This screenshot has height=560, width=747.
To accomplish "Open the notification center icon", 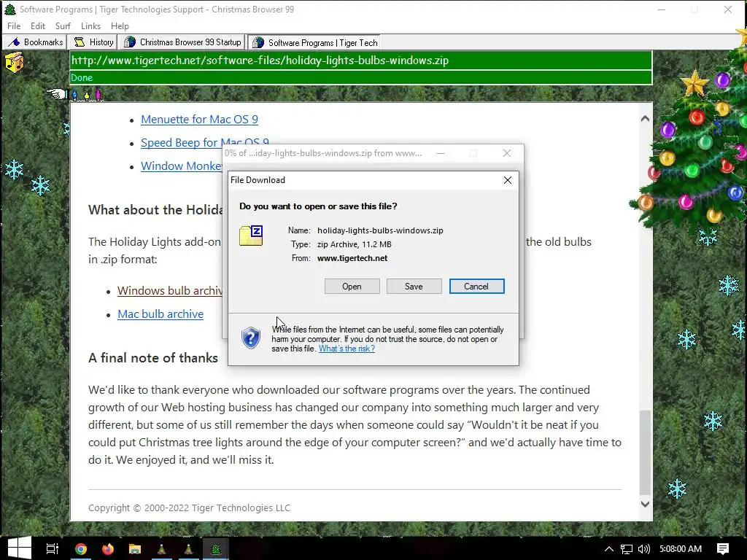I will (723, 549).
